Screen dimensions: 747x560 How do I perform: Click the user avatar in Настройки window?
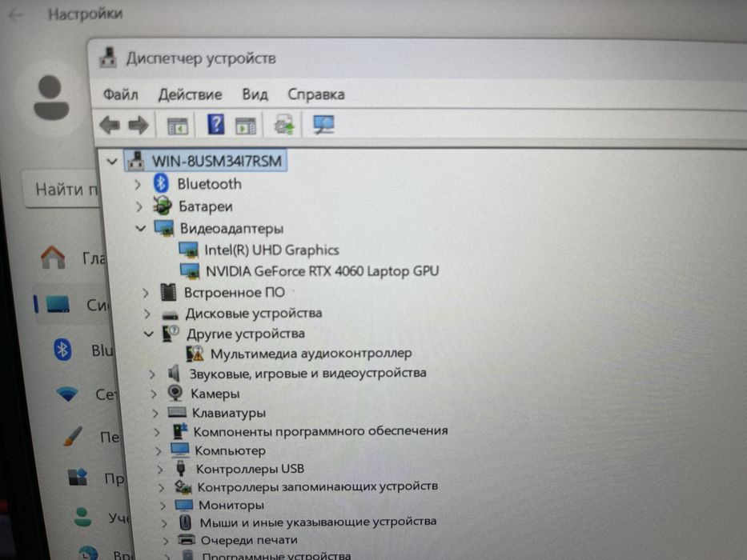(51, 98)
